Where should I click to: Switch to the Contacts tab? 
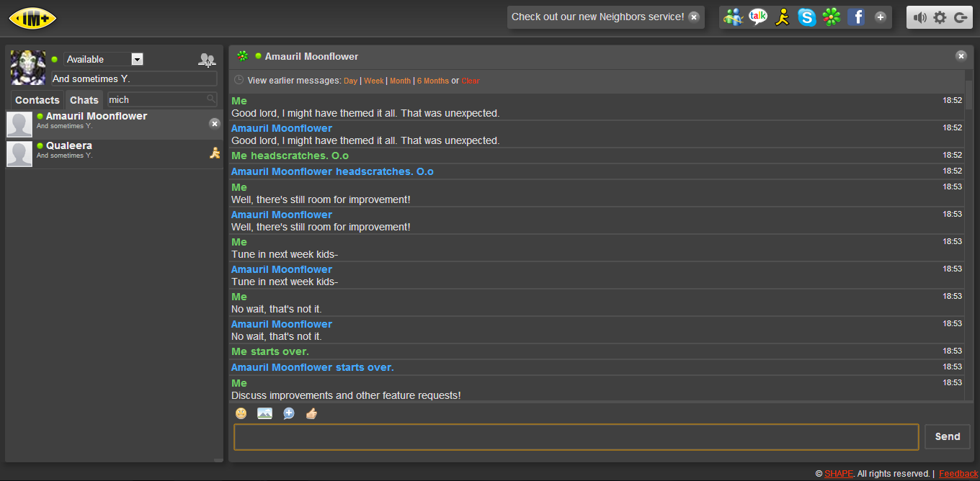[37, 100]
